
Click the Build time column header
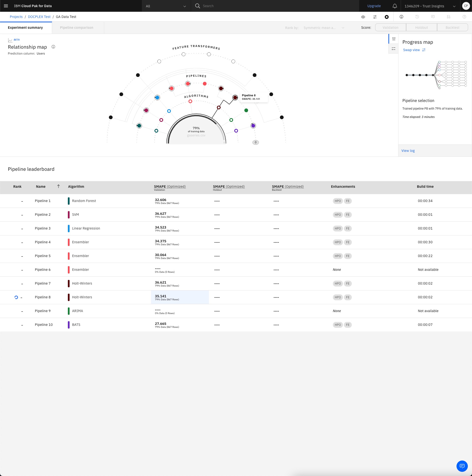[425, 187]
